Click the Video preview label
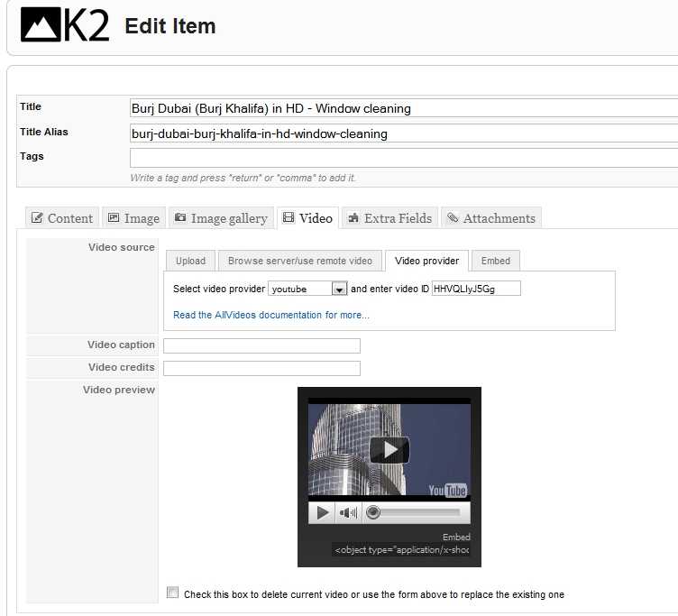Viewport: 678px width, 616px height. [x=119, y=390]
